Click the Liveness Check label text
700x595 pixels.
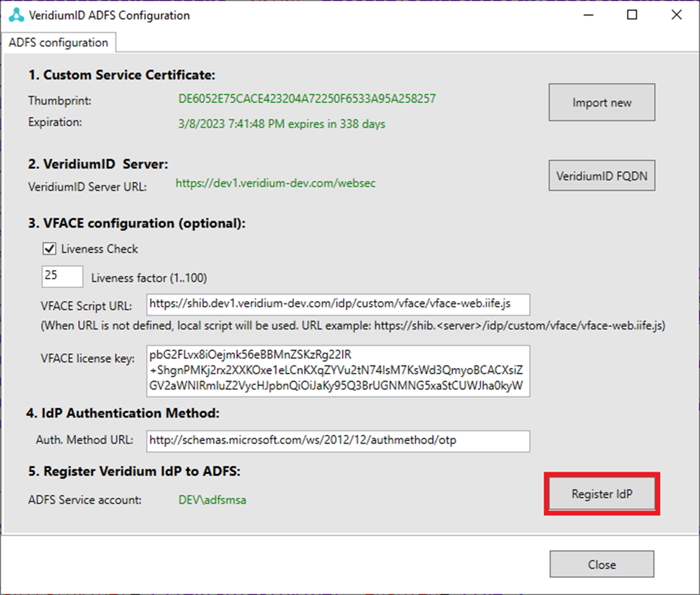(x=99, y=249)
